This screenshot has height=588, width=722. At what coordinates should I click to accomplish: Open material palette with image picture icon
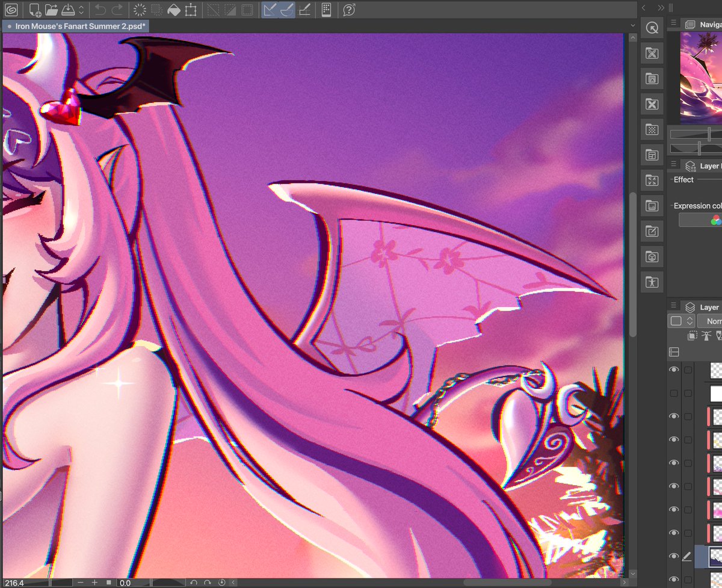coord(652,206)
